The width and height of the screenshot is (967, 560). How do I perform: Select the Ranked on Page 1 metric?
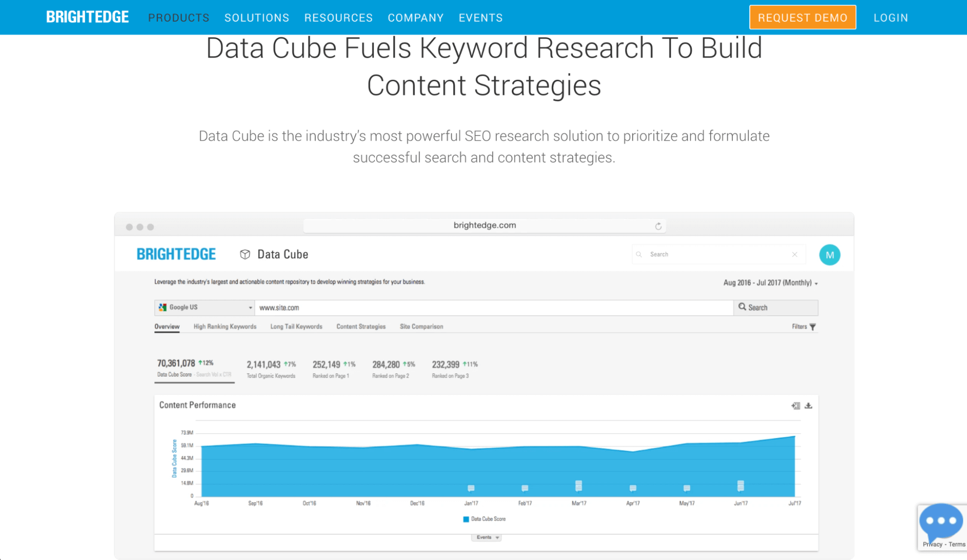334,369
